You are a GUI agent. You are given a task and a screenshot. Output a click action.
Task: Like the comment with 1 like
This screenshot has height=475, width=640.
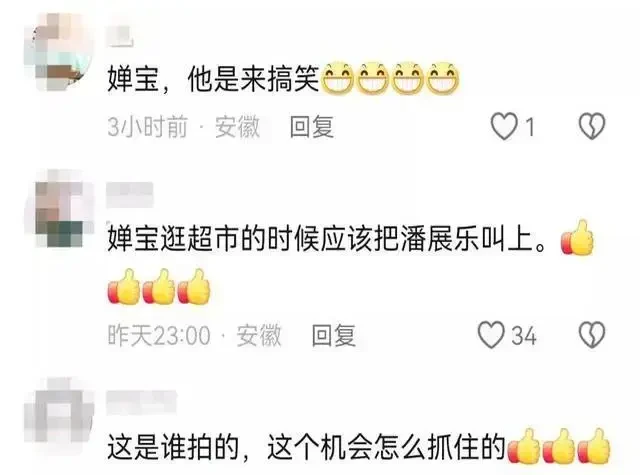[504, 126]
